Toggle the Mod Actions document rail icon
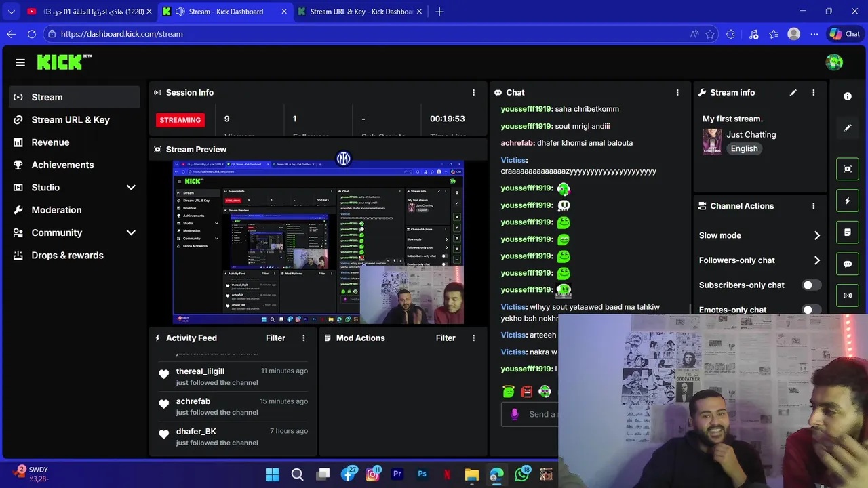This screenshot has height=488, width=868. point(848,232)
